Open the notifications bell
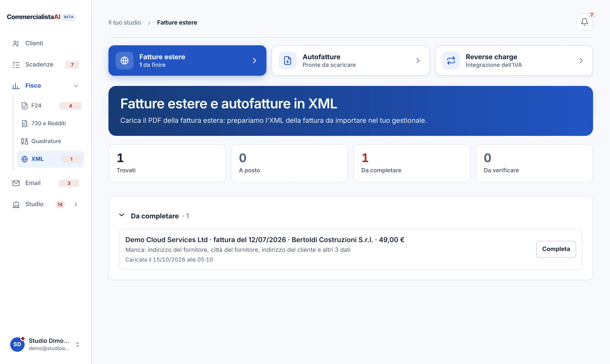 click(584, 22)
